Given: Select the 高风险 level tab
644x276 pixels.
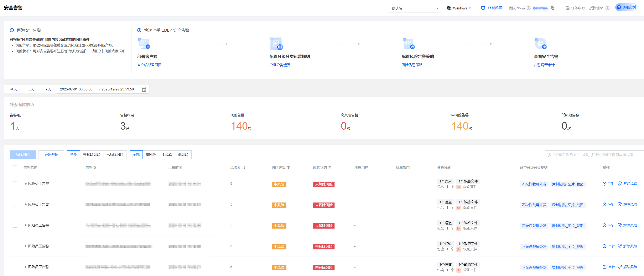Looking at the screenshot, I should (x=150, y=154).
